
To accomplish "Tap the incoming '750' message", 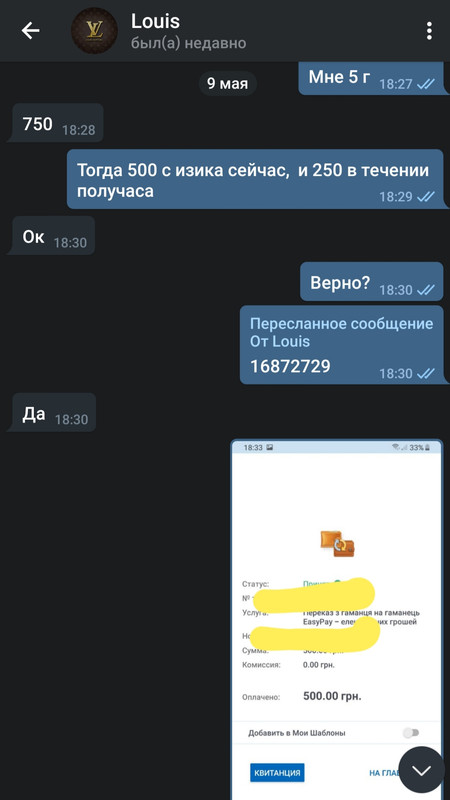I will point(55,123).
